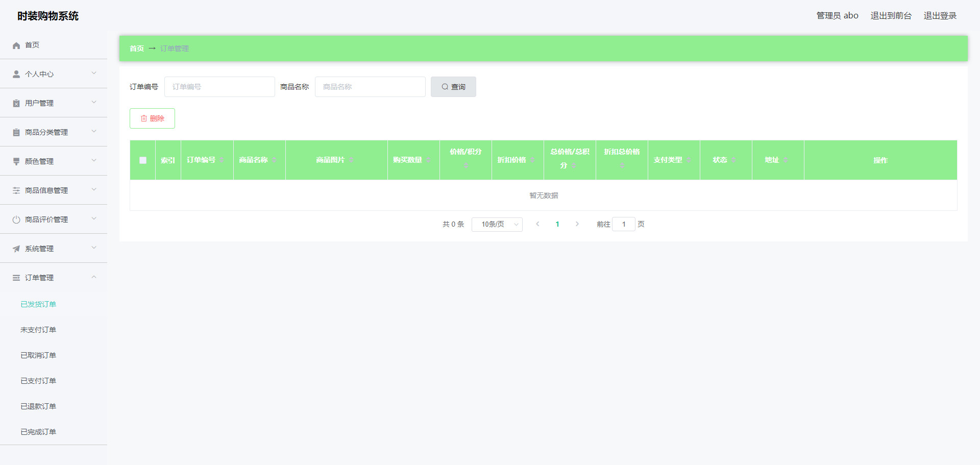The image size is (980, 465).
Task: Sort by 支付类型 column sort icon
Action: point(688,160)
